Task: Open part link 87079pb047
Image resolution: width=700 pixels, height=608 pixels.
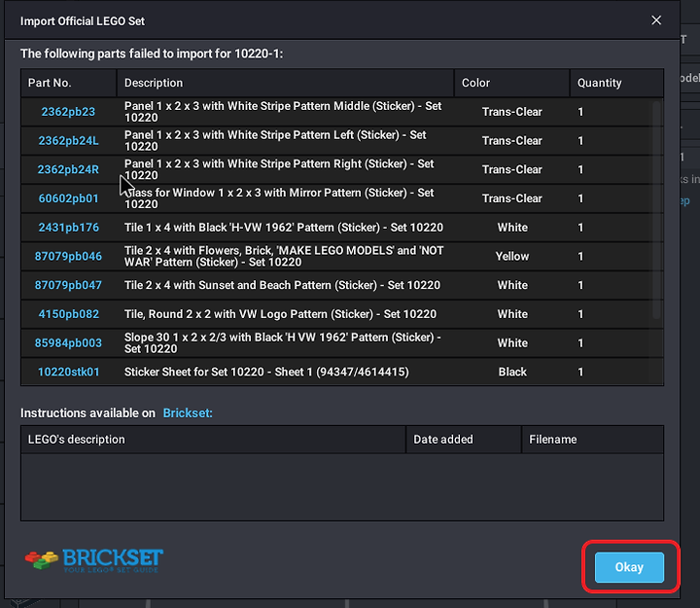Action: click(68, 285)
